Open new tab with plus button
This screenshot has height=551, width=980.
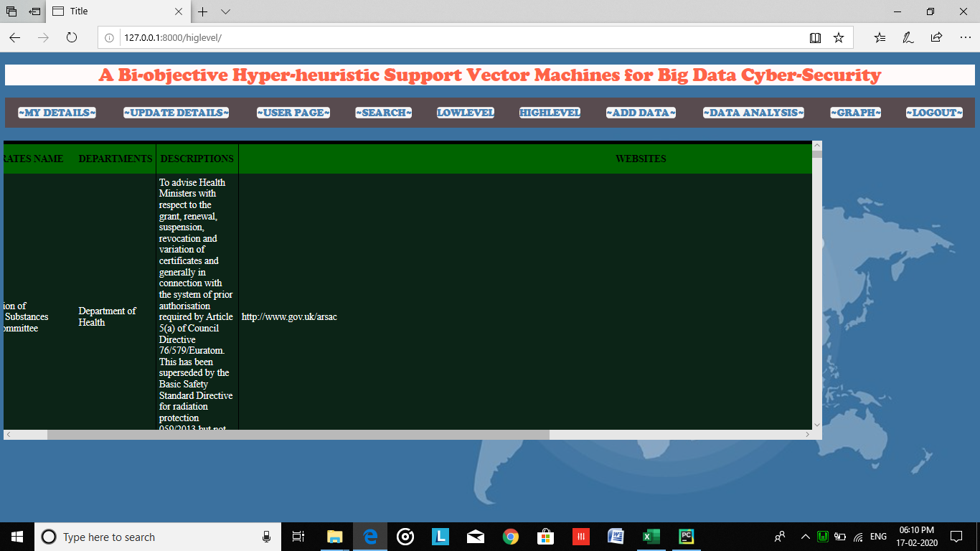click(203, 11)
